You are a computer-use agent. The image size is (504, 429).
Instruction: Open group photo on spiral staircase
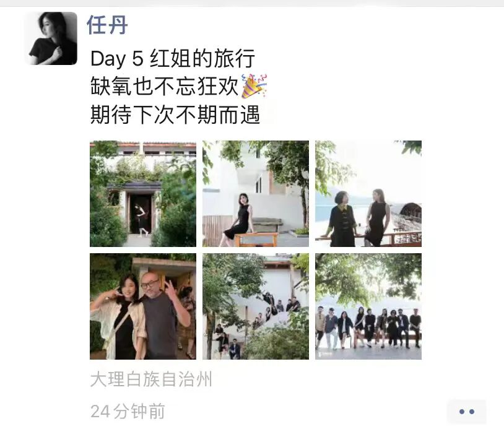point(256,306)
